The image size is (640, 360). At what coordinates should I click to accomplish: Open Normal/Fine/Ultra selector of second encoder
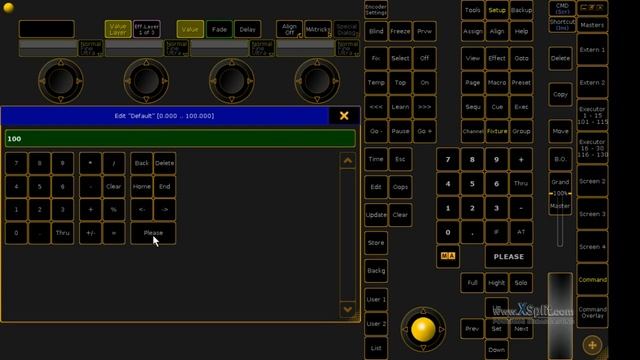176,48
